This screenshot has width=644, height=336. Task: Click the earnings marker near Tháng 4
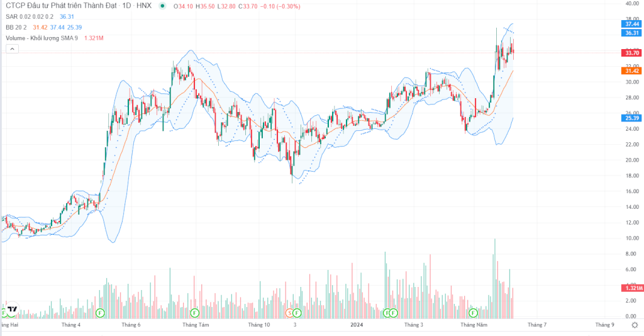[99, 312]
